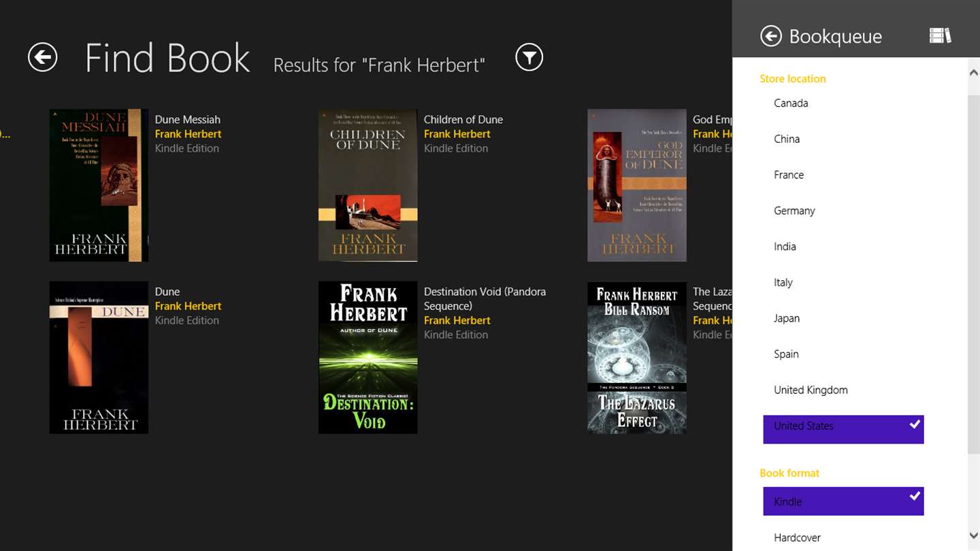Toggle the selected Kindle book format
This screenshot has height=551, width=980.
(x=843, y=501)
